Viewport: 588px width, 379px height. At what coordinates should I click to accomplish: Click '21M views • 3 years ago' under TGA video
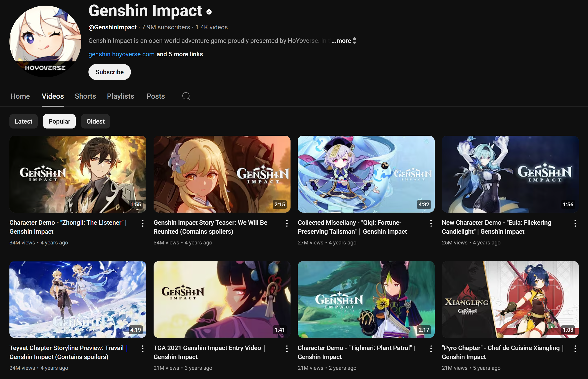pos(183,368)
